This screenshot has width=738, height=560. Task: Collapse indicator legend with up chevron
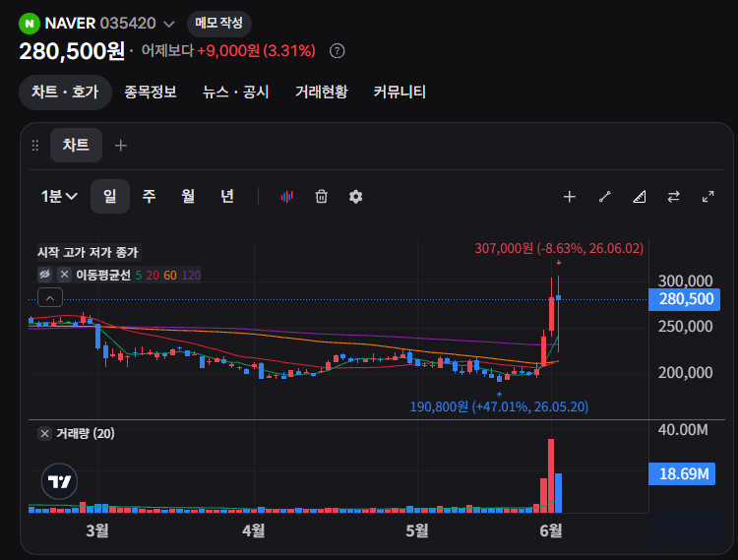(50, 297)
